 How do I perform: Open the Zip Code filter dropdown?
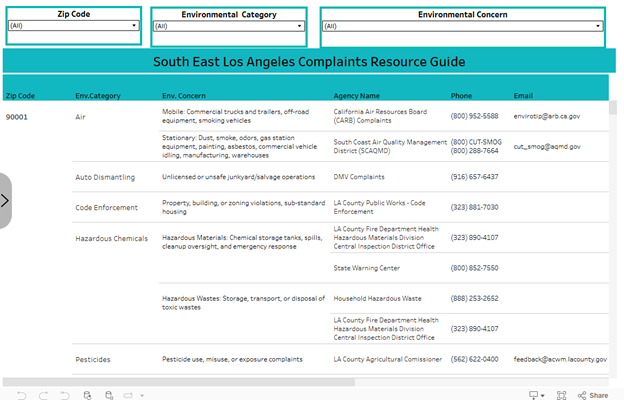pyautogui.click(x=74, y=26)
